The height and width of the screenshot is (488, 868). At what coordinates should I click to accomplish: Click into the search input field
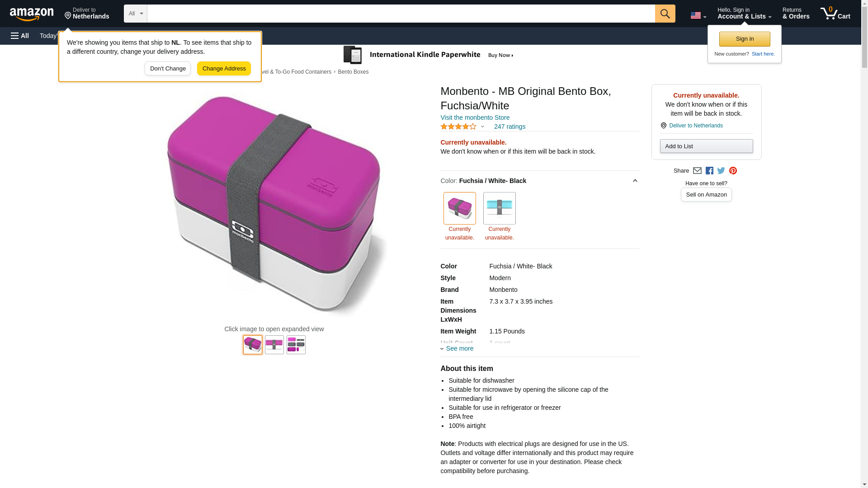click(401, 14)
